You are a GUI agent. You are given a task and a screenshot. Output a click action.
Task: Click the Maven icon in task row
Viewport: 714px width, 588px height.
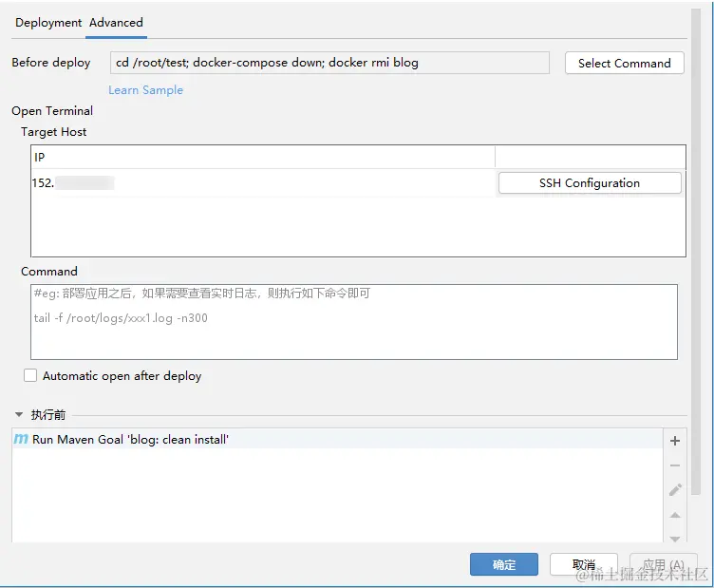(x=21, y=439)
